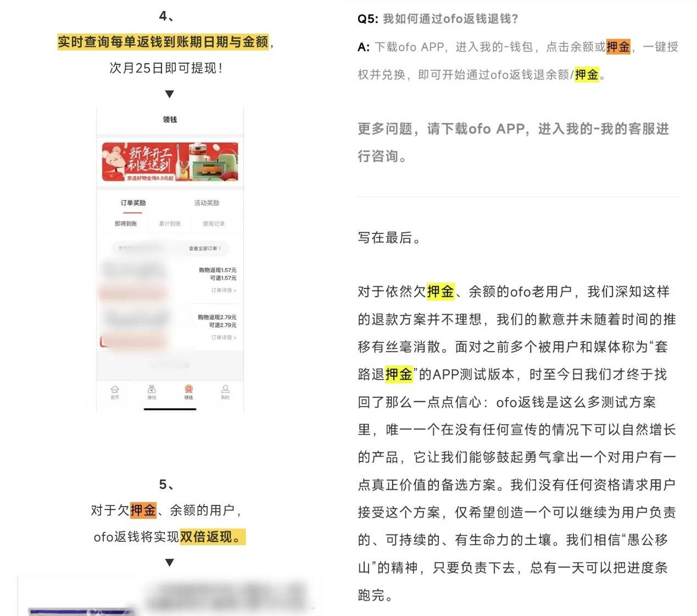This screenshot has height=616, width=697.
Task: Open 查看全部订单 link with chevron
Action: pos(205,248)
